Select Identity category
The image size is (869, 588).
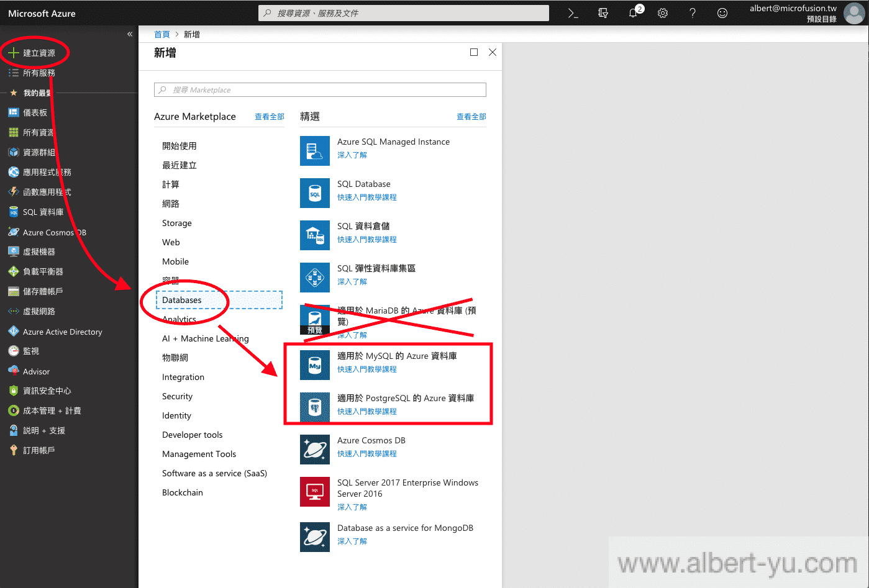(x=177, y=415)
